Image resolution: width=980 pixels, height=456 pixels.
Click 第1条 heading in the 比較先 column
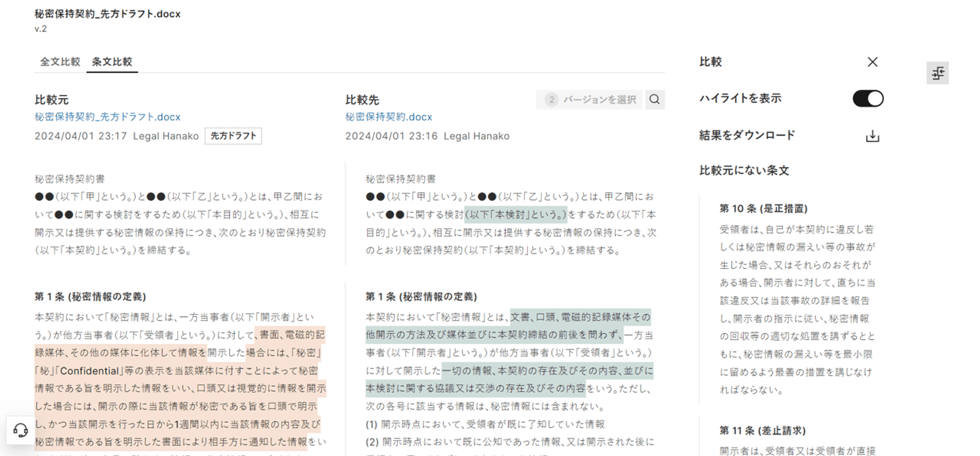click(421, 297)
